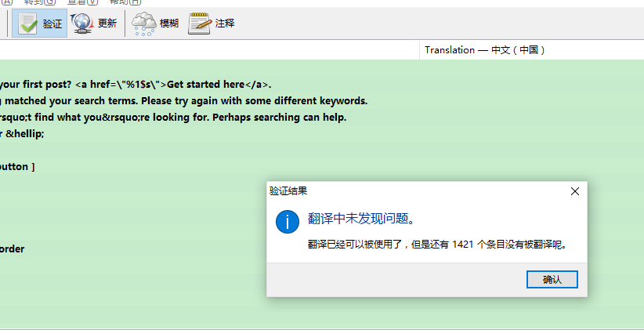Click the blue info icon in dialog
Image resolution: width=644 pixels, height=330 pixels.
(x=288, y=222)
